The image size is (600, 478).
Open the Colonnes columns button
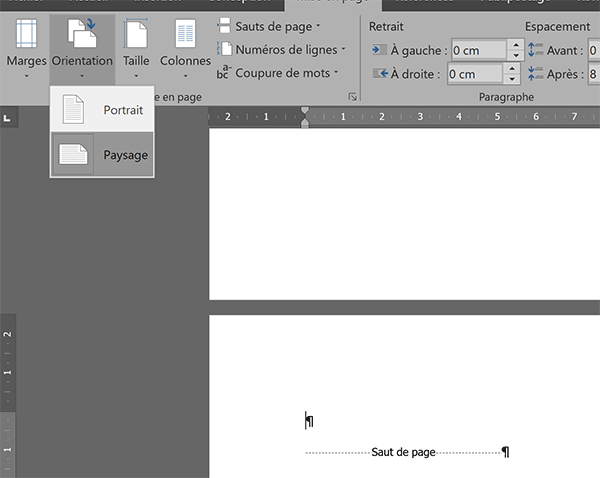[x=185, y=48]
